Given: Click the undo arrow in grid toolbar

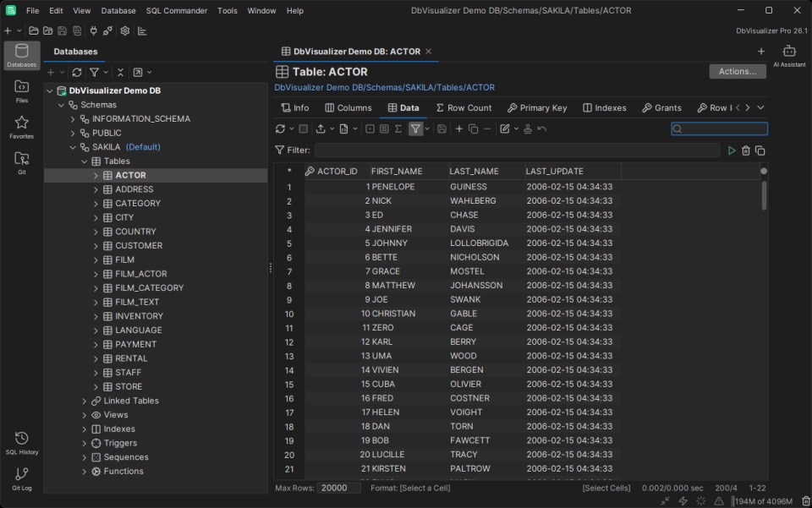Looking at the screenshot, I should click(542, 128).
